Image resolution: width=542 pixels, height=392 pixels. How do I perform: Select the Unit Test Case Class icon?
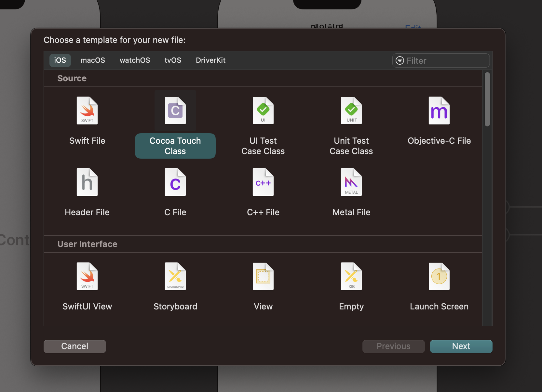click(351, 111)
